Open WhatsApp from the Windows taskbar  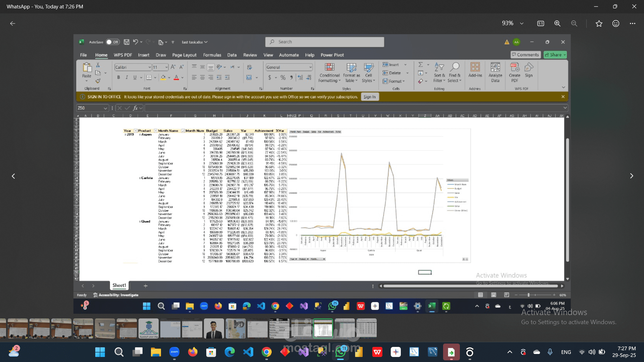point(340,352)
